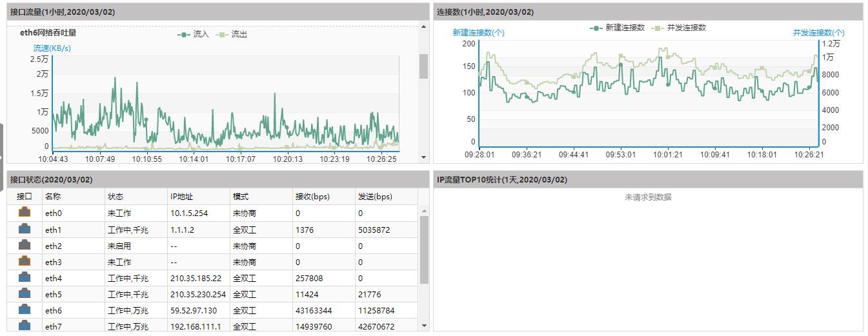Screen dimensions: 868x336
Task: Click the eth4 interface port icon
Action: pyautogui.click(x=25, y=277)
